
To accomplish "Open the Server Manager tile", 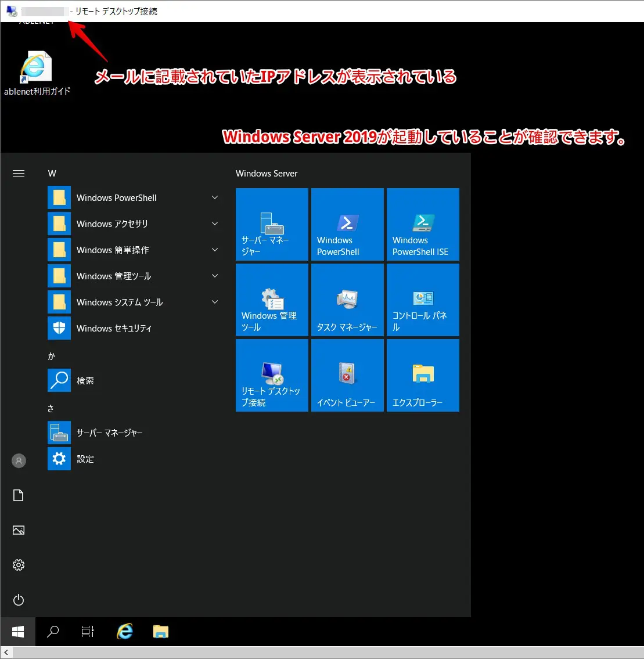I will (272, 224).
